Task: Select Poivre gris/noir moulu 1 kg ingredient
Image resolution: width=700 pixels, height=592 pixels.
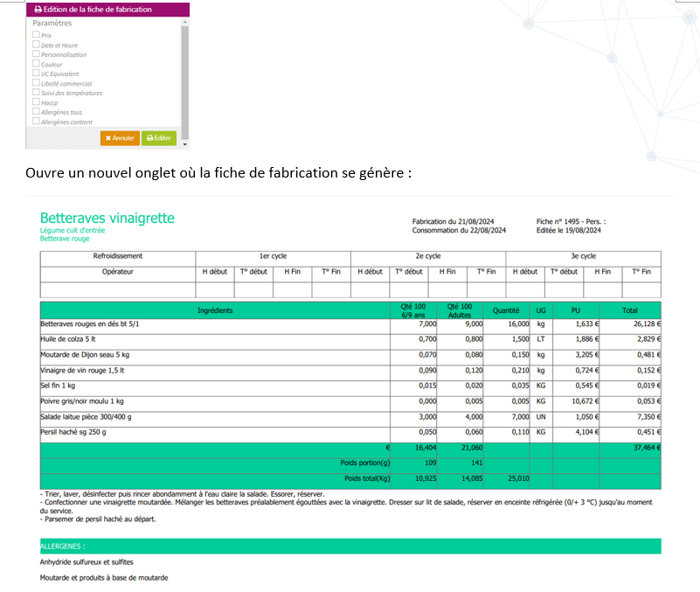Action: click(x=82, y=401)
